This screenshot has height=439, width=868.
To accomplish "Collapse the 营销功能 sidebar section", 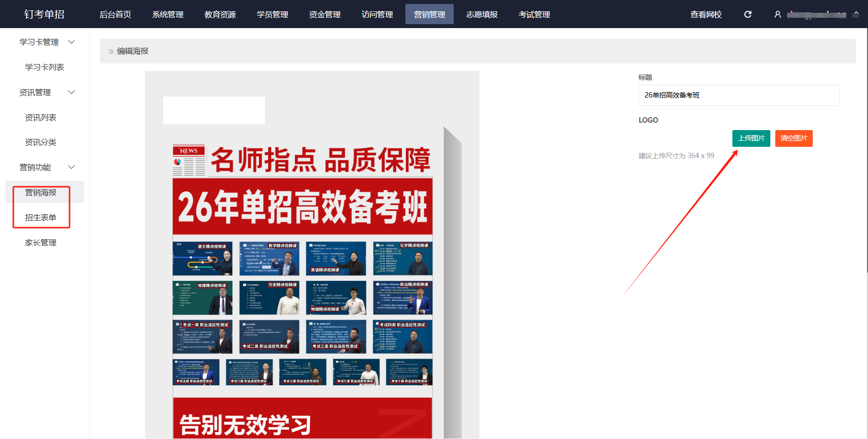I will tap(72, 167).
